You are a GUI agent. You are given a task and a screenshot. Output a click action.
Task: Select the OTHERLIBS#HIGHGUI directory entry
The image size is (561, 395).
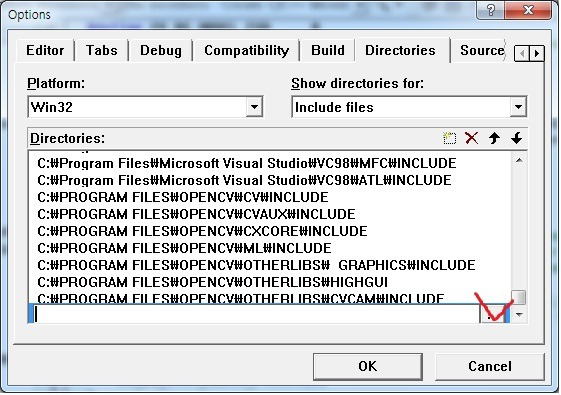click(213, 282)
